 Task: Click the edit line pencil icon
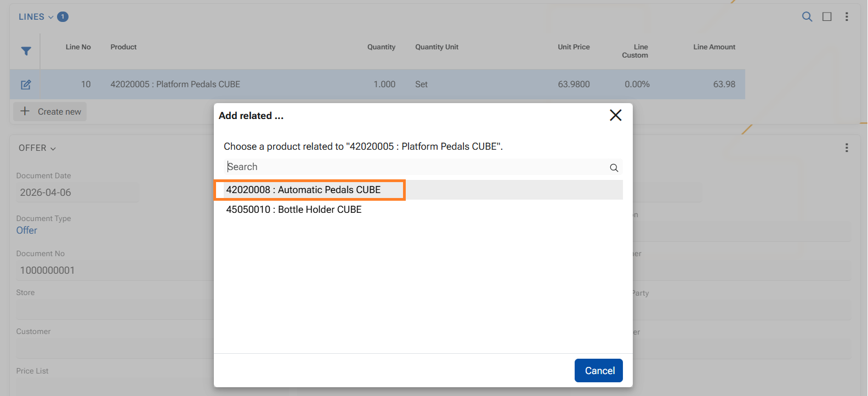(26, 84)
